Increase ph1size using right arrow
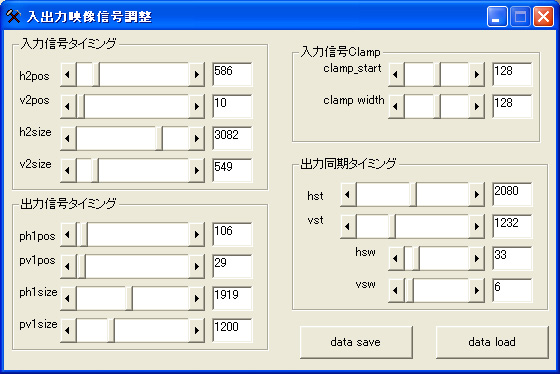This screenshot has height=374, width=560. pos(197,298)
